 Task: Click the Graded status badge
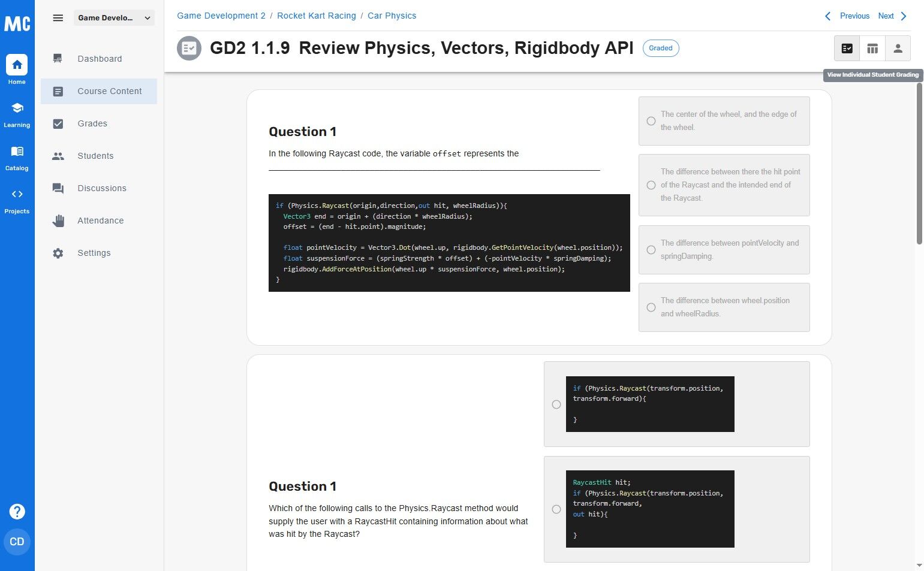pos(661,48)
